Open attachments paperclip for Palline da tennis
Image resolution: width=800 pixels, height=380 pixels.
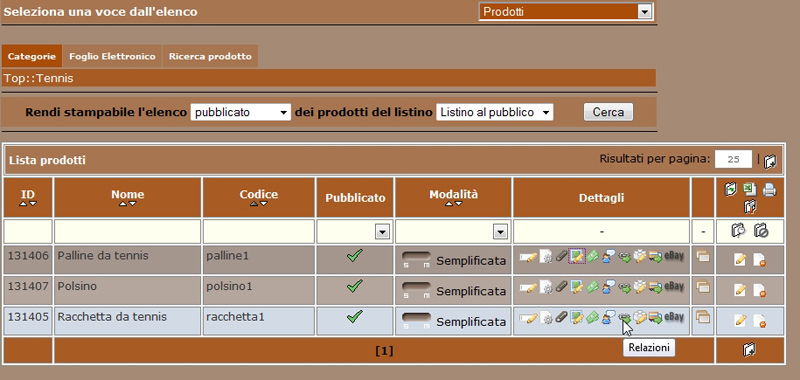click(562, 256)
